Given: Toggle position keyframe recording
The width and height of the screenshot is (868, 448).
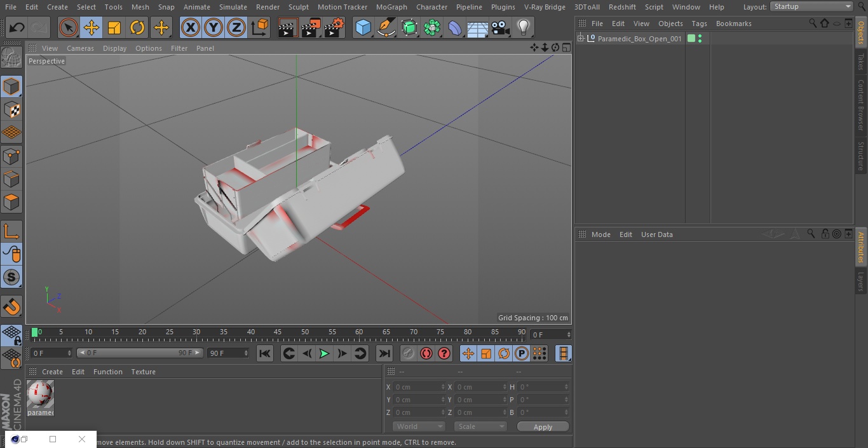Looking at the screenshot, I should tap(468, 353).
